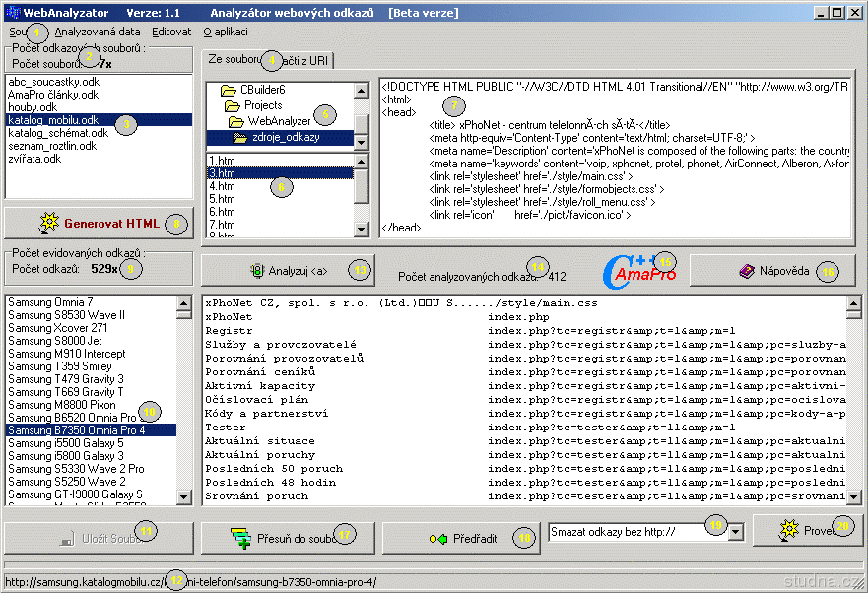Open the Analyzovaná data menu

(x=97, y=32)
